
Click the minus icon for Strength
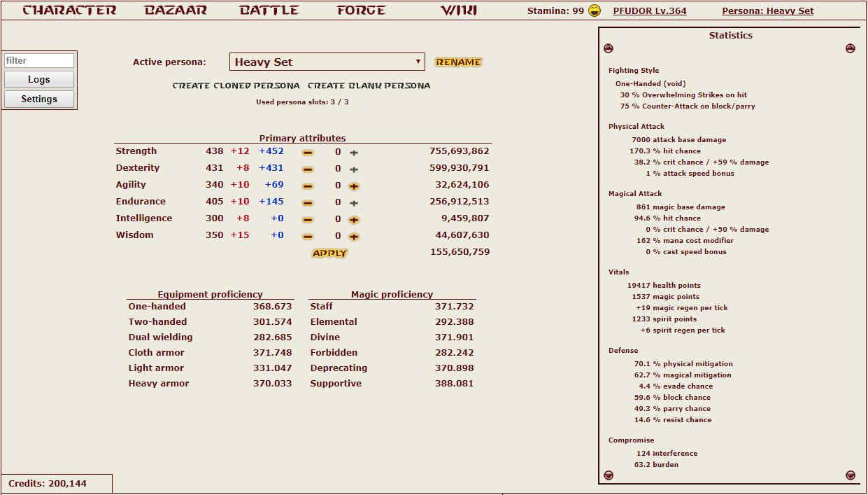point(308,153)
